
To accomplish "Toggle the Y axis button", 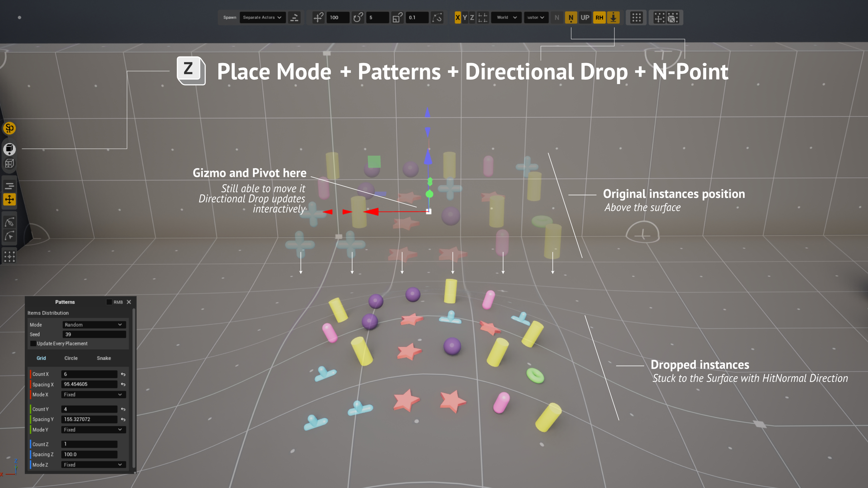I will pos(465,17).
